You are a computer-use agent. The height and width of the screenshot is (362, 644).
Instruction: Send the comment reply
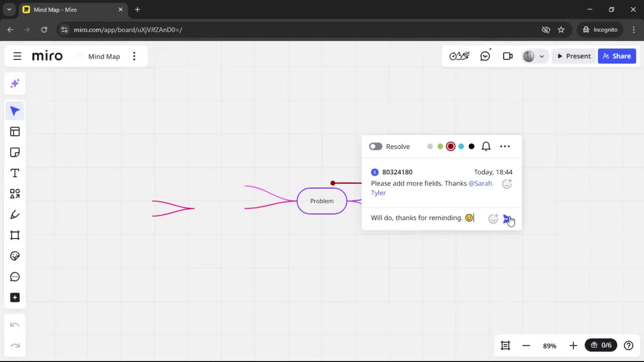pyautogui.click(x=507, y=219)
